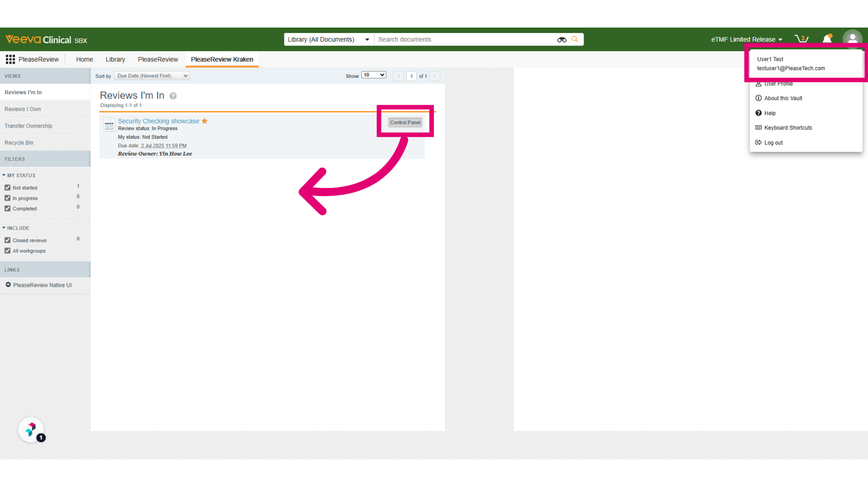
Task: Select the Reviews I'm In view
Action: 45,92
